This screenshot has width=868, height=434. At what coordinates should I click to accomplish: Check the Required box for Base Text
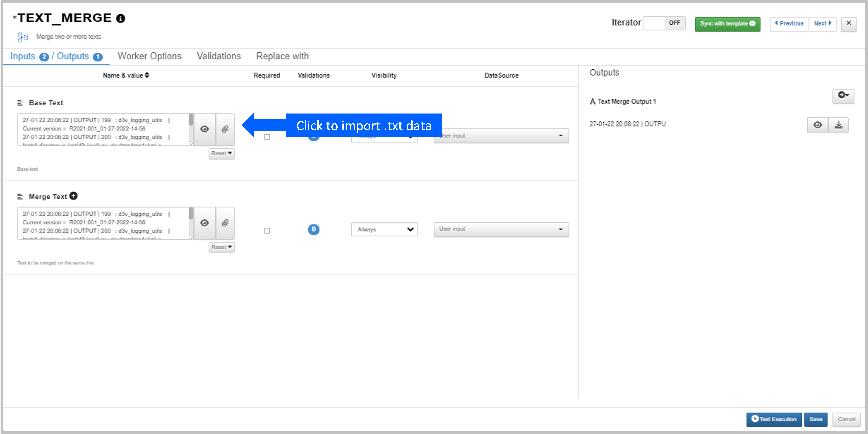click(267, 137)
